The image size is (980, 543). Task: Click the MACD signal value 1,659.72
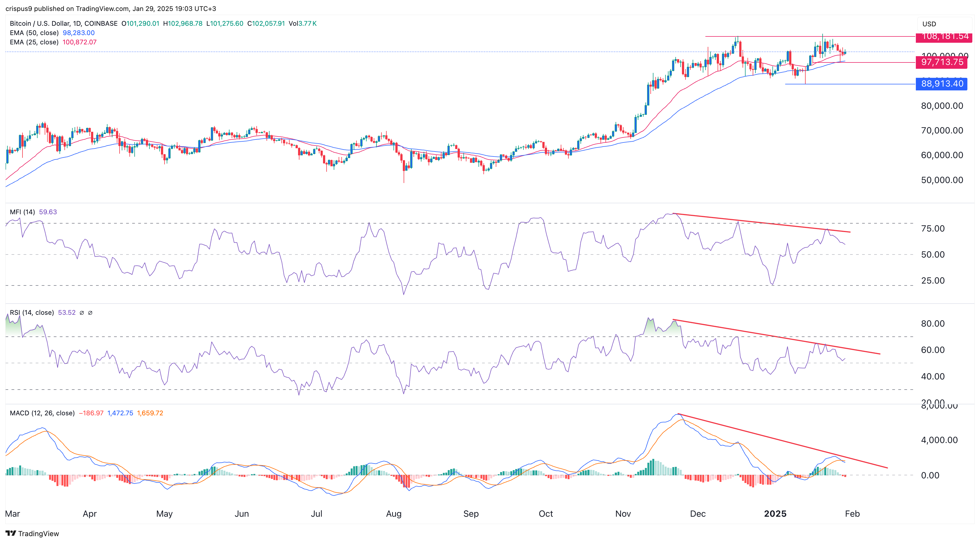[150, 413]
